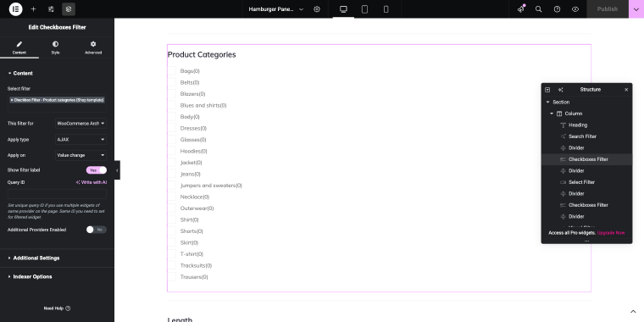Switch to the Style tab

tap(55, 47)
